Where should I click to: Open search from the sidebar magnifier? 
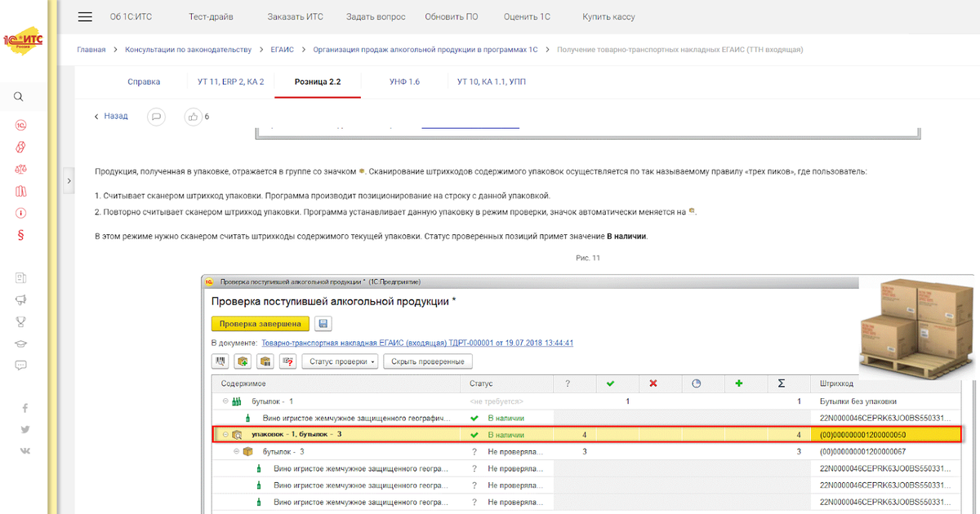pyautogui.click(x=20, y=97)
